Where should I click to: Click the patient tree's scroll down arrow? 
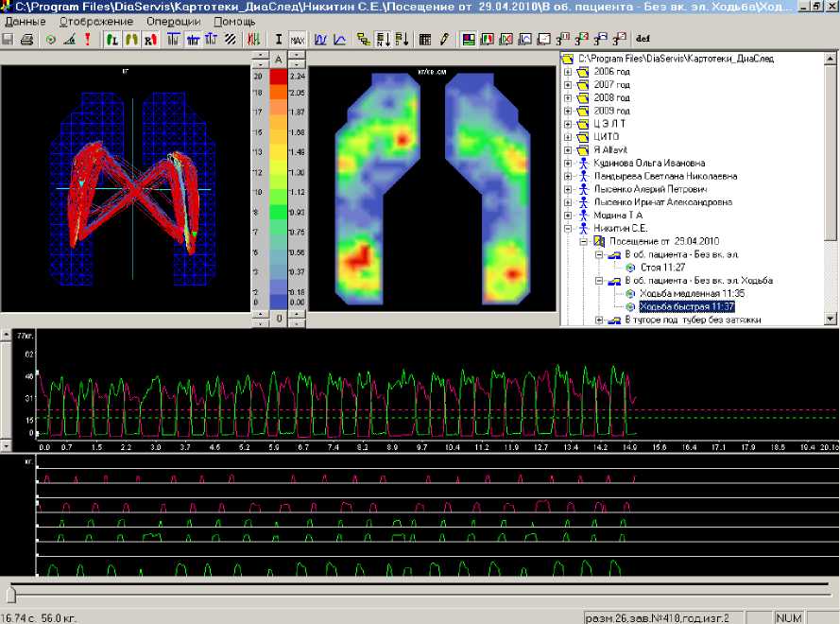click(831, 321)
